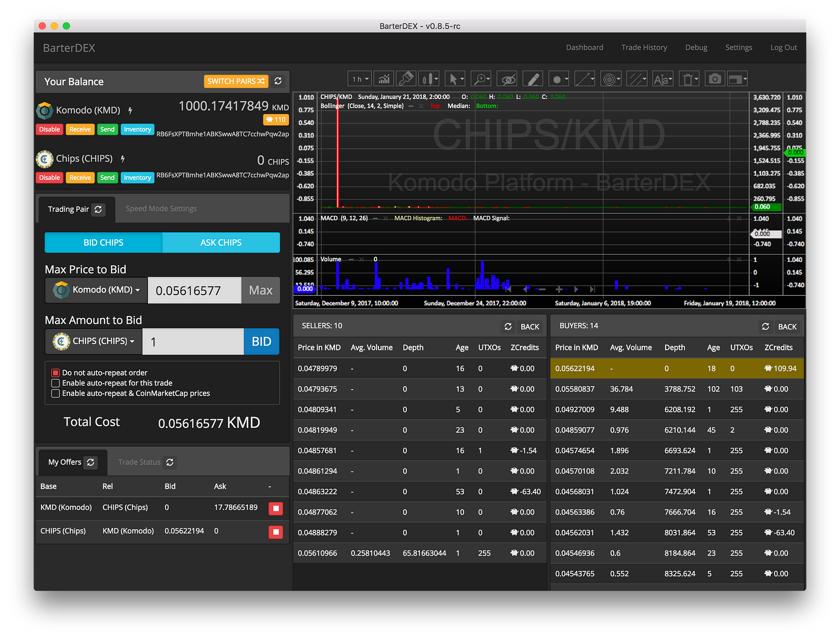Screen dimensions: 840x639
Task: Select the chart zoom magnifier tool
Action: 481,79
